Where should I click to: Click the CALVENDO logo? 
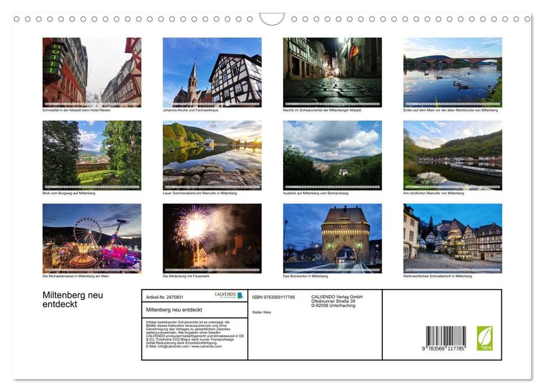[229, 295]
